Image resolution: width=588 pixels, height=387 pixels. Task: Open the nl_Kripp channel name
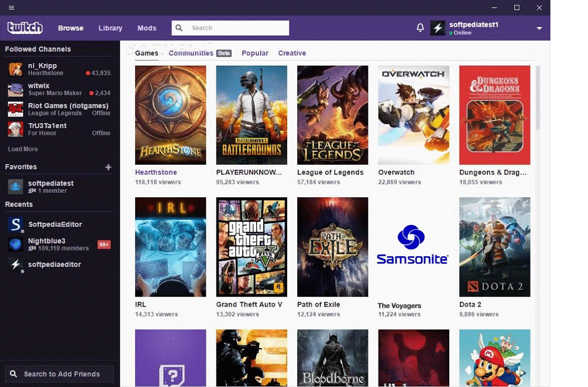(42, 66)
